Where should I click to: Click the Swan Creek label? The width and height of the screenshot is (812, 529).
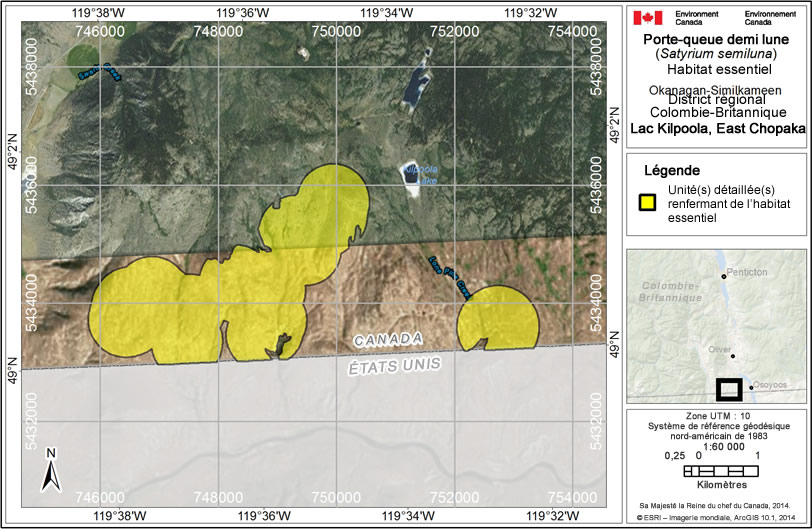[100, 73]
